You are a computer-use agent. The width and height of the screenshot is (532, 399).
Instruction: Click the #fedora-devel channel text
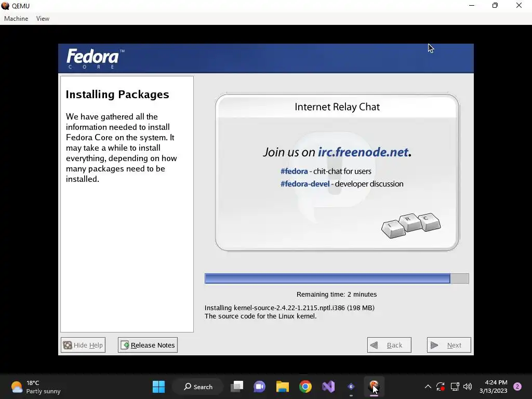tap(304, 184)
